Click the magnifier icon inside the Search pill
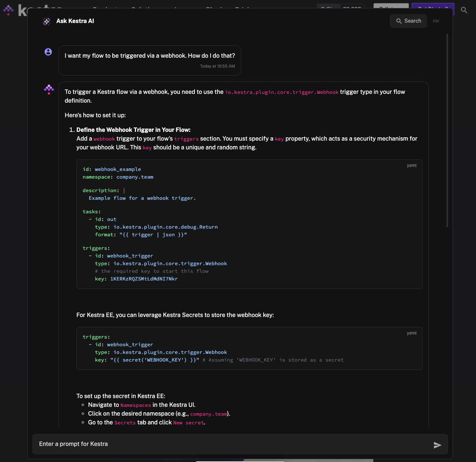Viewport: 476px width, 462px height. point(399,21)
